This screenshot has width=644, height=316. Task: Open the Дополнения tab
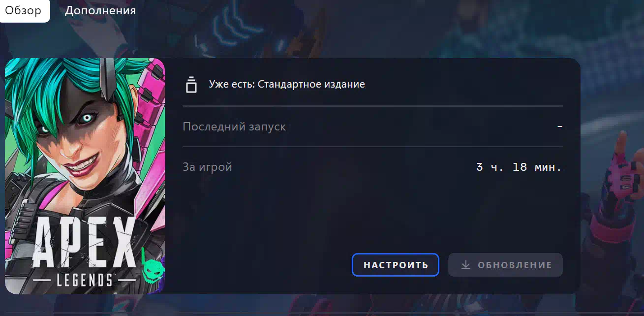tap(100, 10)
